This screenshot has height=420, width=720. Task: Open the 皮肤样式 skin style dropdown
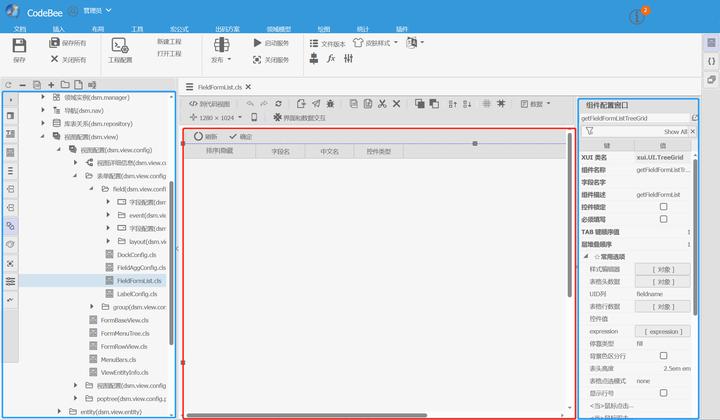[x=382, y=44]
